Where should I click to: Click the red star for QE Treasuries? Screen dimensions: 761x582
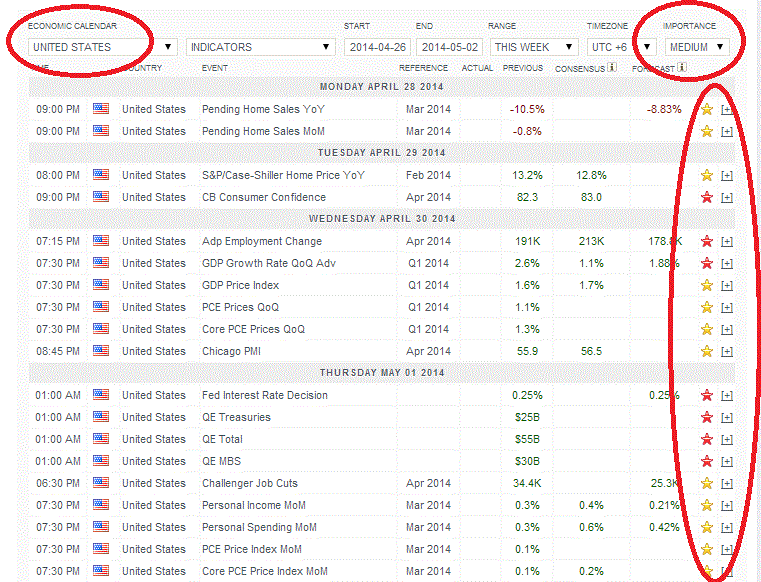click(x=707, y=417)
